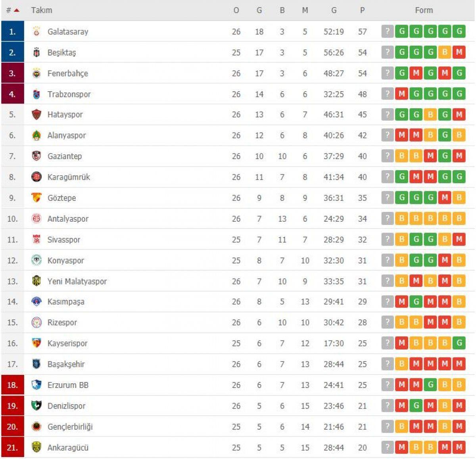Click the Göztepe club crest

click(37, 198)
